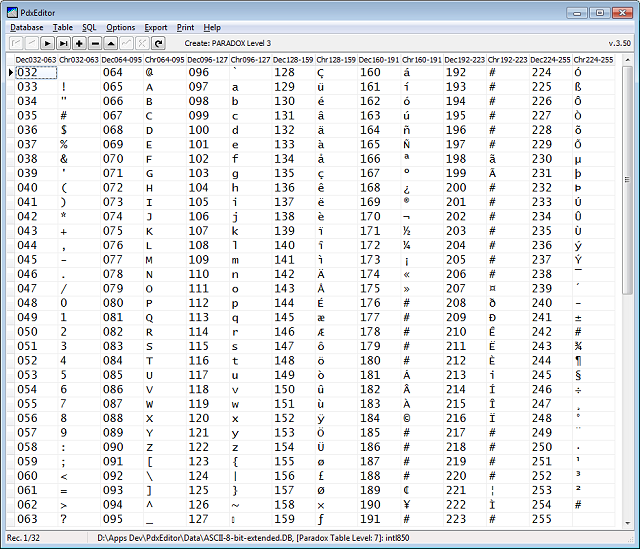The width and height of the screenshot is (640, 549).
Task: Select the ½ character cell
Action: tap(422, 231)
